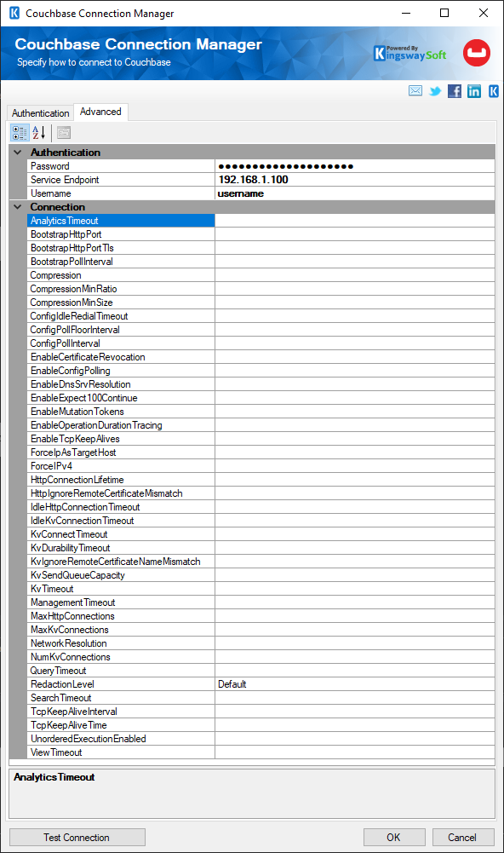Open the Twitter bird icon

(x=435, y=91)
